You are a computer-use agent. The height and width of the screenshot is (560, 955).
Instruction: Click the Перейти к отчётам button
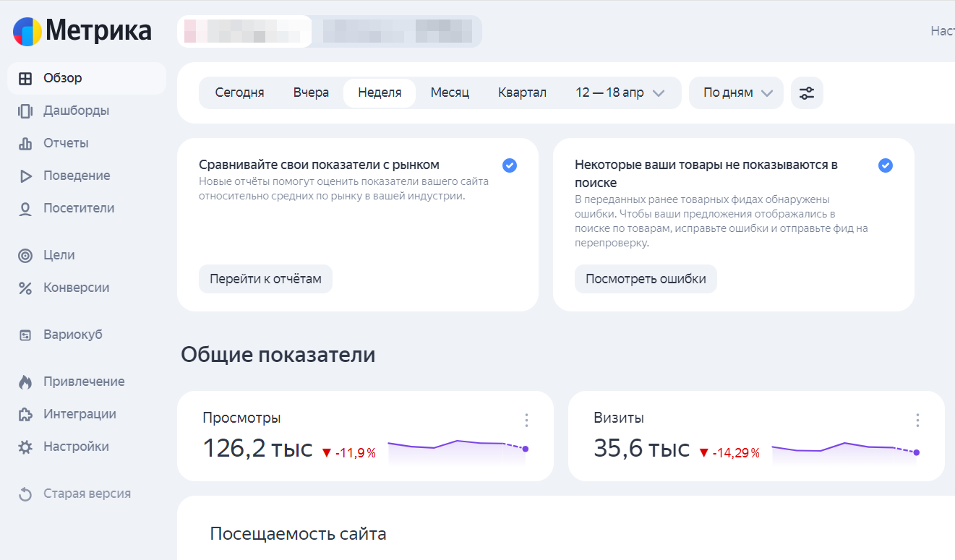265,279
